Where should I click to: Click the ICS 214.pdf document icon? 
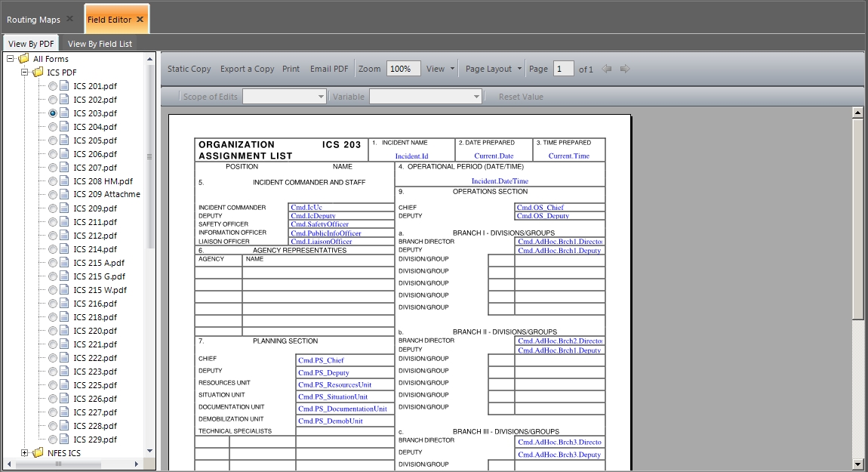coord(64,248)
